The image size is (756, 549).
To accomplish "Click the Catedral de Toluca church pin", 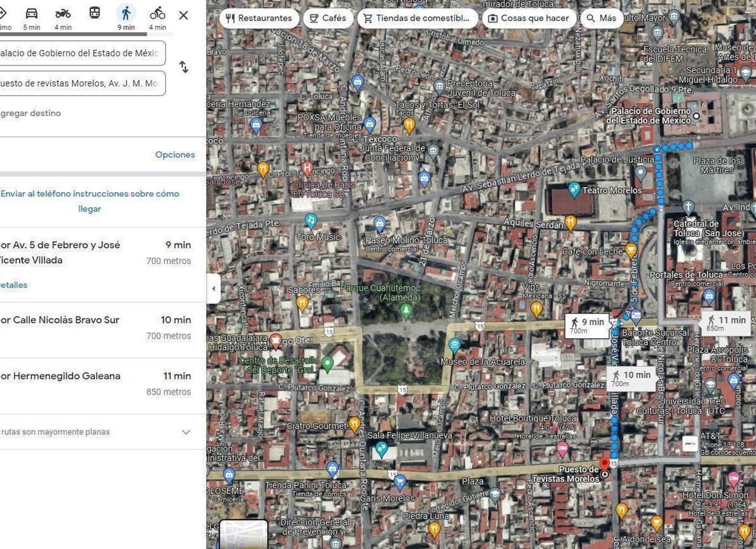I will pyautogui.click(x=689, y=207).
